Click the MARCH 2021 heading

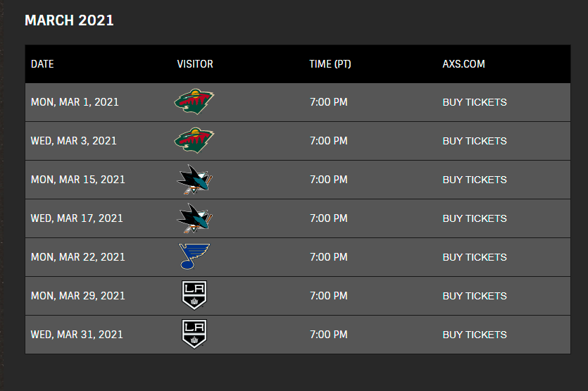click(69, 20)
